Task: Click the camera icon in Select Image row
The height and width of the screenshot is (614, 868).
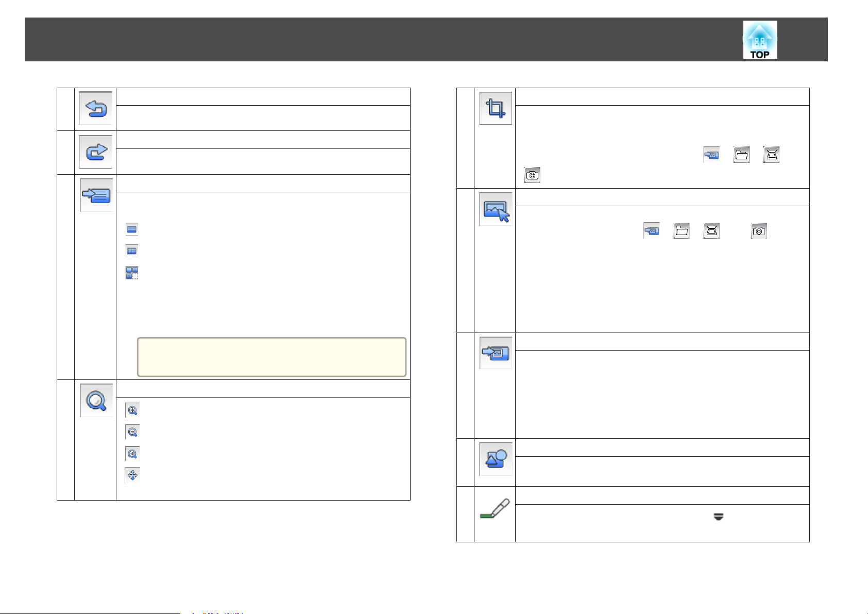Action: pyautogui.click(x=759, y=231)
